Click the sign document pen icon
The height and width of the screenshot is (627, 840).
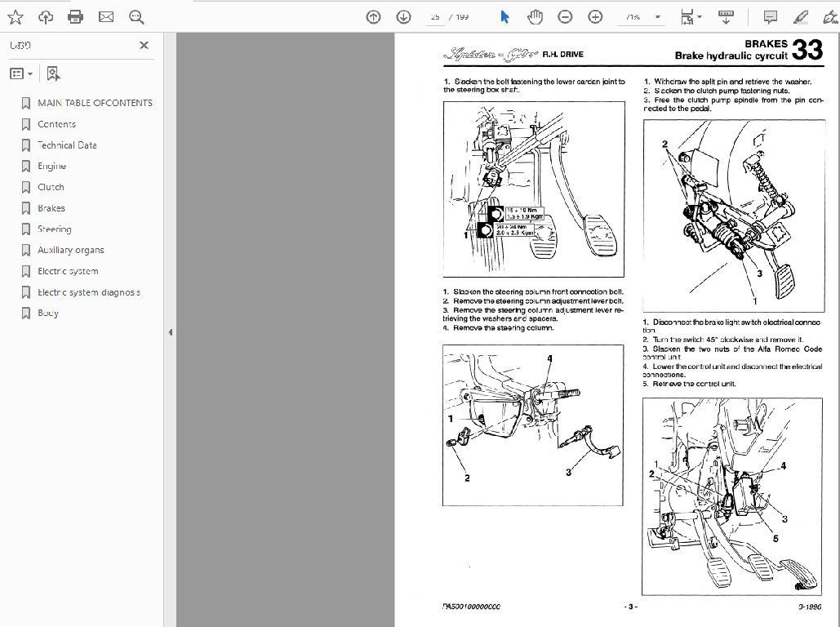[830, 17]
